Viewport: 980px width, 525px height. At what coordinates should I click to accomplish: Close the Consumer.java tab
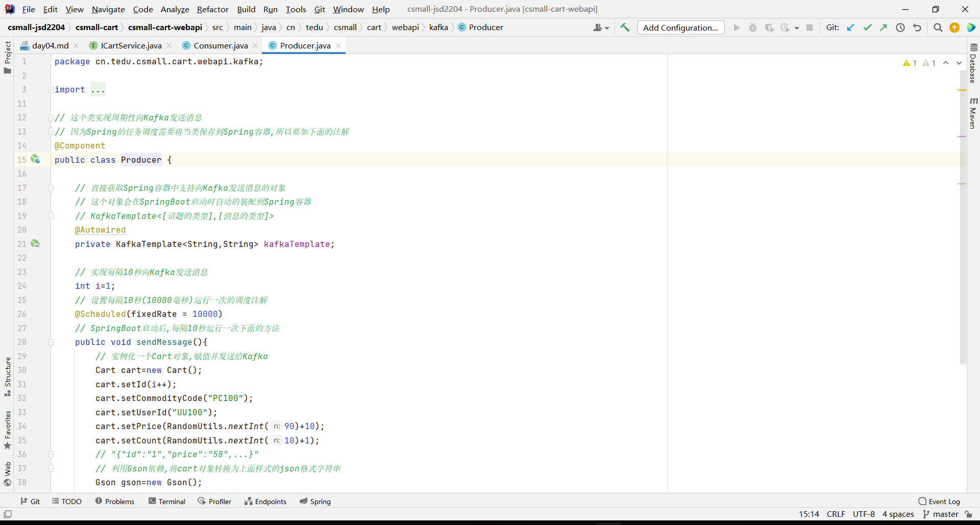(255, 45)
